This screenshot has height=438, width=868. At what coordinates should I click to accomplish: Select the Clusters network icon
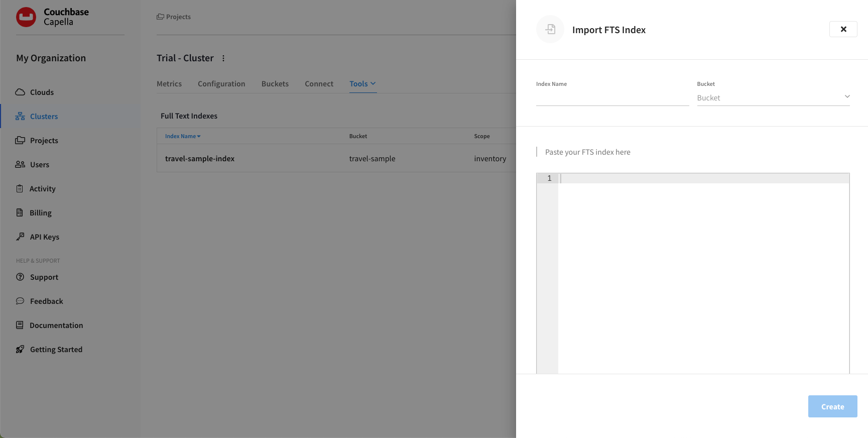pyautogui.click(x=20, y=117)
